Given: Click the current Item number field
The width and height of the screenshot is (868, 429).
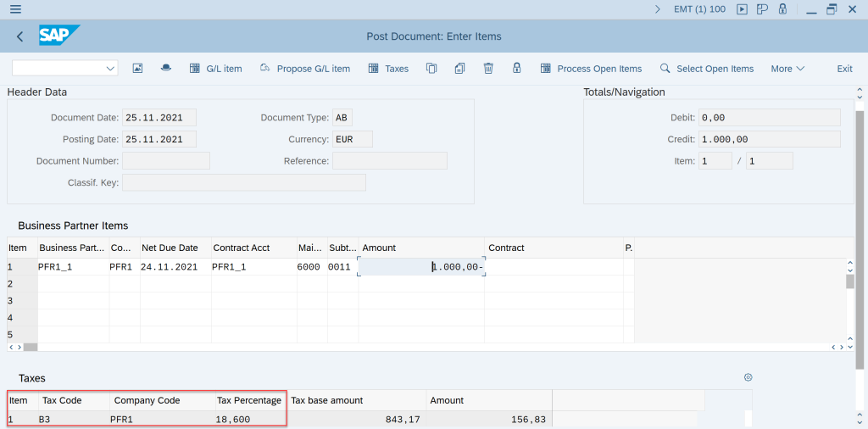Looking at the screenshot, I should [715, 161].
